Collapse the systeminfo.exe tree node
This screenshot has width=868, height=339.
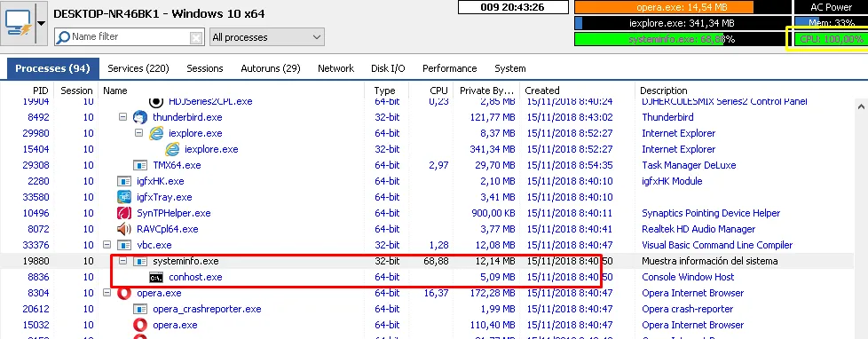coord(122,261)
